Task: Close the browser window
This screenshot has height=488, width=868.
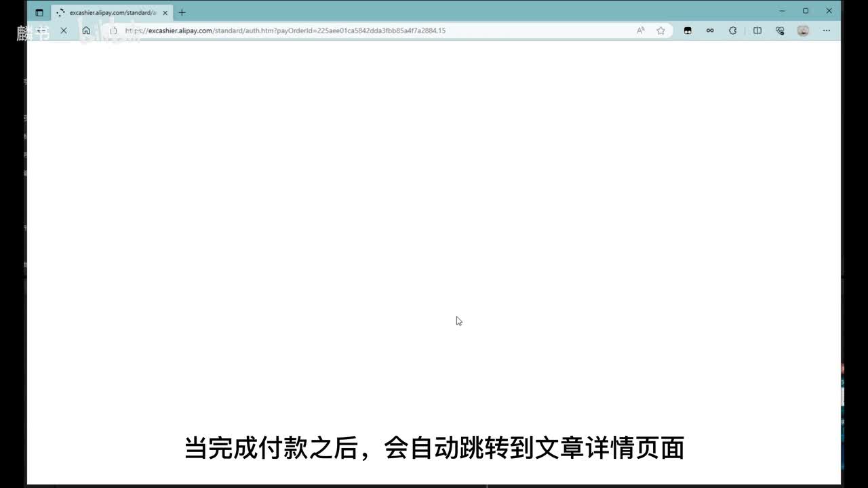Action: (829, 11)
